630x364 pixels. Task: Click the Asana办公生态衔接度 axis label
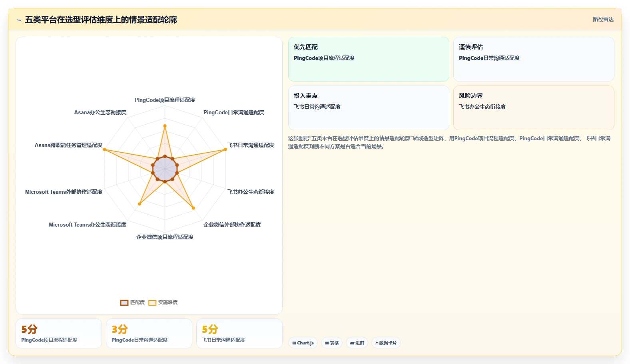click(x=100, y=112)
